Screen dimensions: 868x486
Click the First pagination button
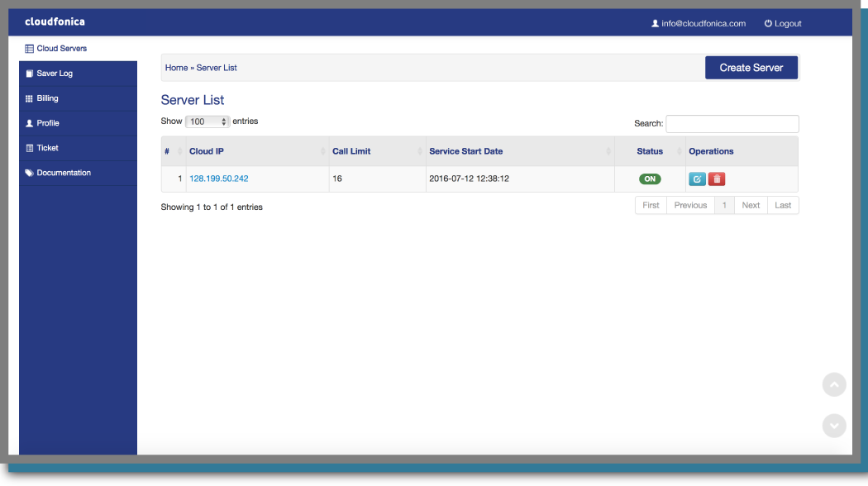pos(651,205)
